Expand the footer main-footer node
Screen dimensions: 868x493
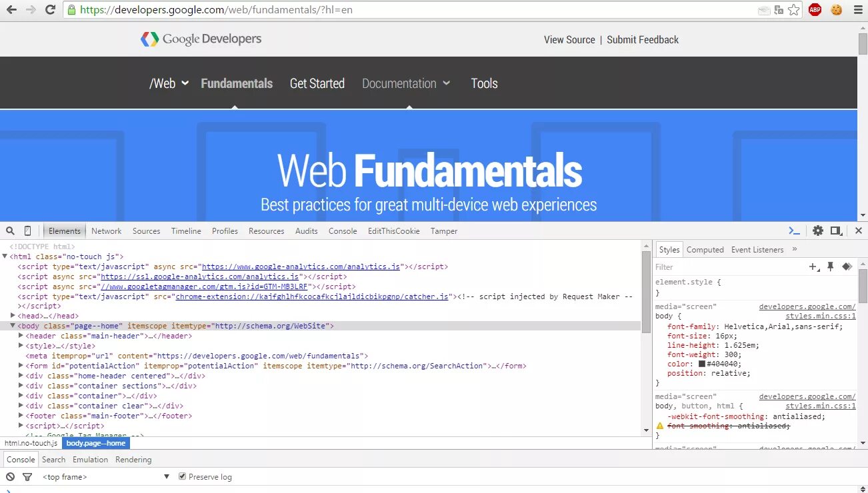tap(21, 416)
